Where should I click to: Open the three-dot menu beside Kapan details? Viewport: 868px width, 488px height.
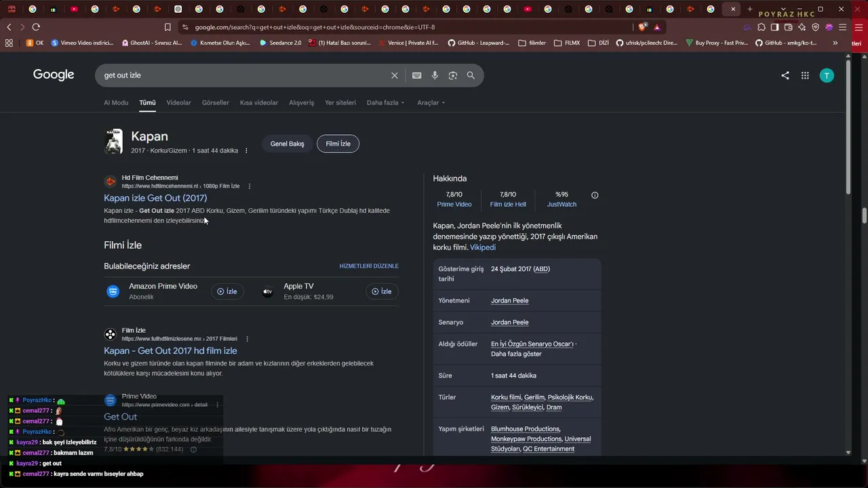tap(246, 150)
